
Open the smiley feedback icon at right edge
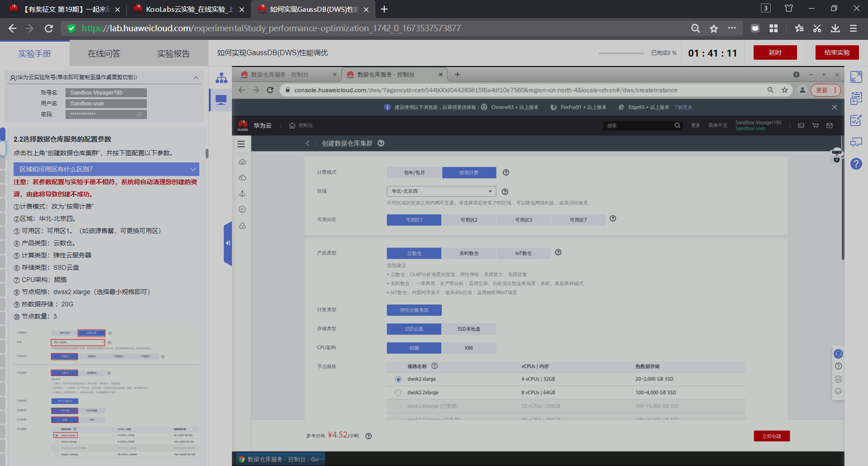pos(838,391)
